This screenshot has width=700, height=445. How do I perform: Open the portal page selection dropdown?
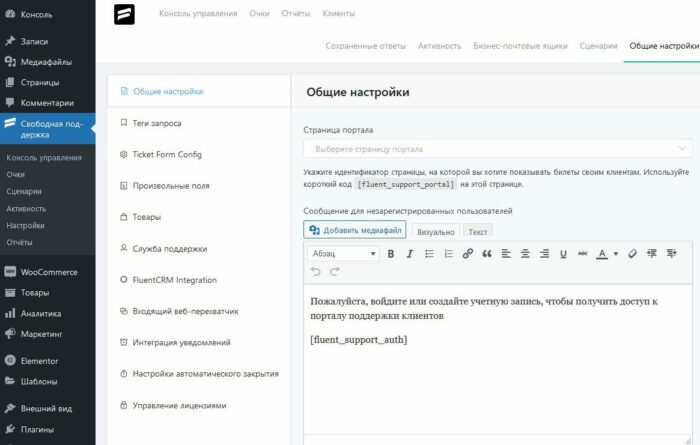click(497, 149)
